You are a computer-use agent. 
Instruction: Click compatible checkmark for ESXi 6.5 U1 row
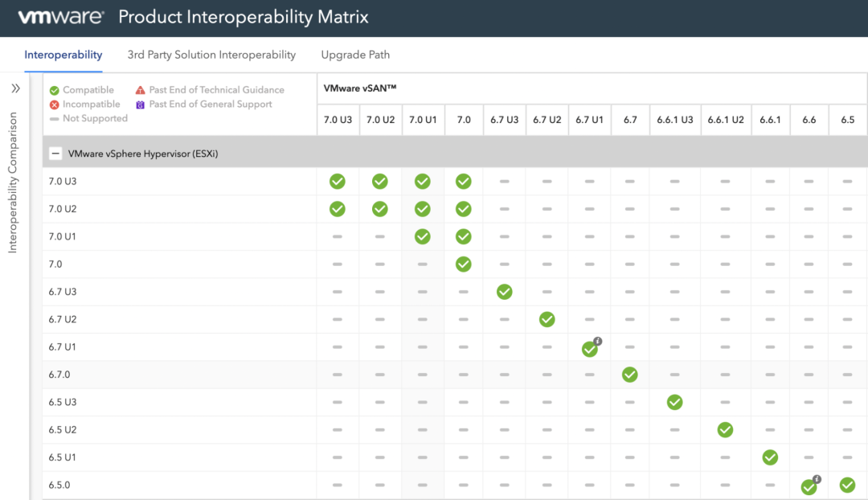(x=770, y=457)
